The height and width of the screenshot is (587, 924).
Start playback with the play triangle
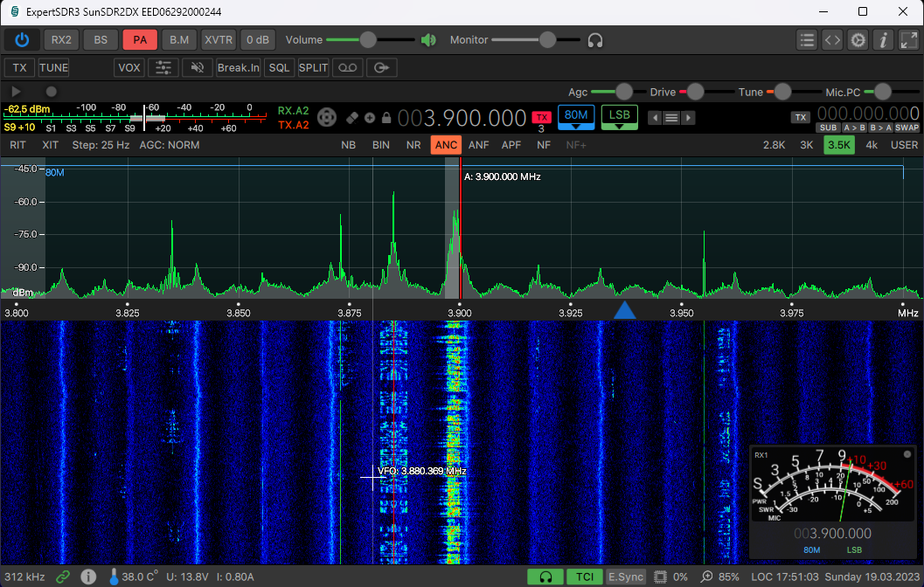16,91
